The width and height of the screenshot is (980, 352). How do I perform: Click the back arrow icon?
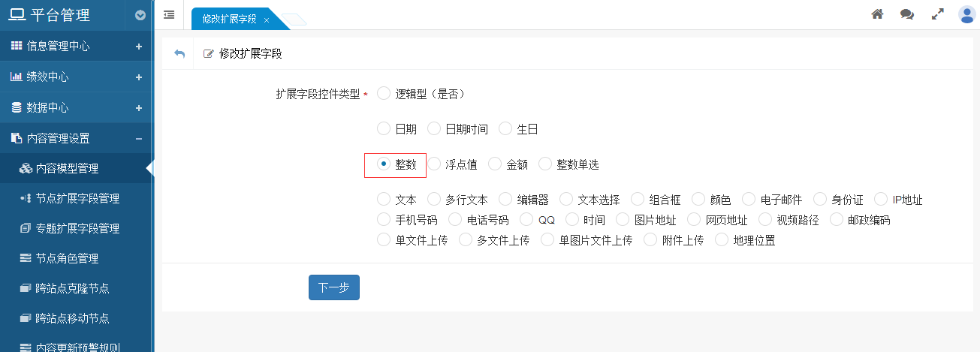pos(179,54)
